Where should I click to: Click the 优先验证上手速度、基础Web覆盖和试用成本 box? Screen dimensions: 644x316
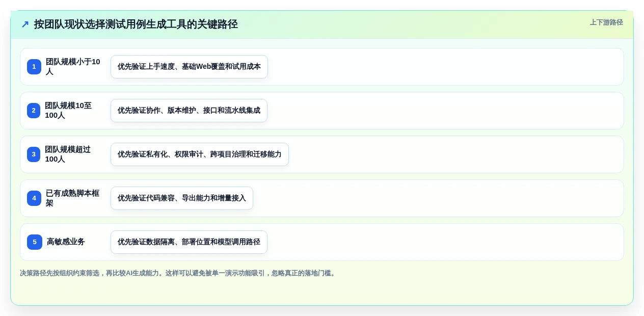point(189,67)
